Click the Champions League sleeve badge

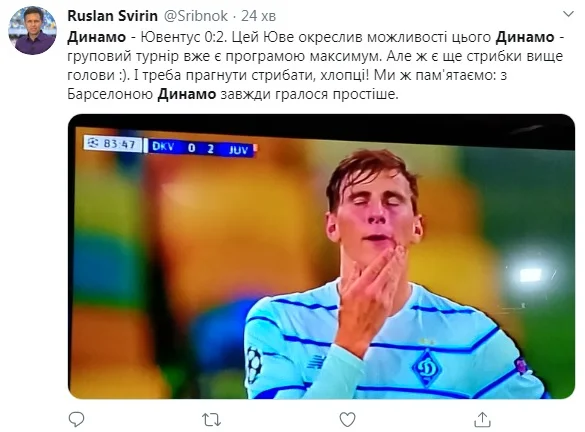click(x=254, y=364)
